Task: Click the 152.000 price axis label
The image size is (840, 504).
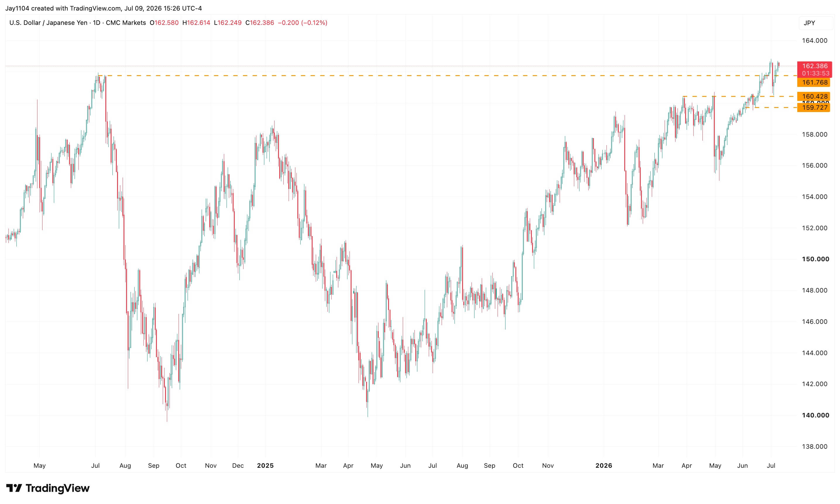Action: 815,228
